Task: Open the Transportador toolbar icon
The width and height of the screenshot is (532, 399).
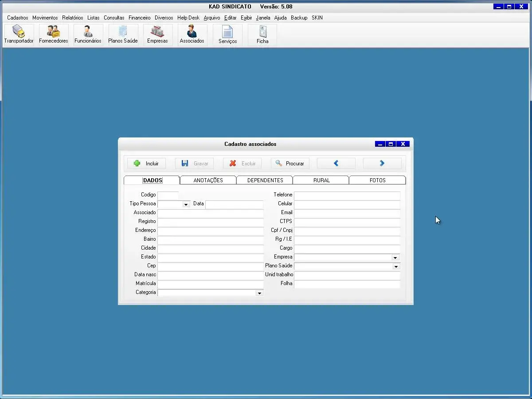Action: 19,35
